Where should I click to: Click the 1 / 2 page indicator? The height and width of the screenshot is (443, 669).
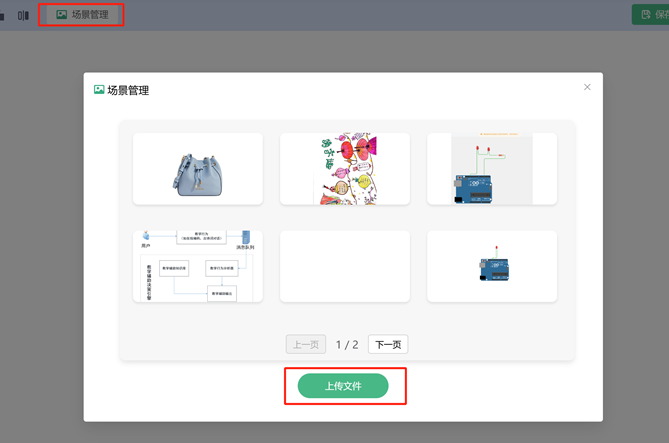[x=347, y=344]
